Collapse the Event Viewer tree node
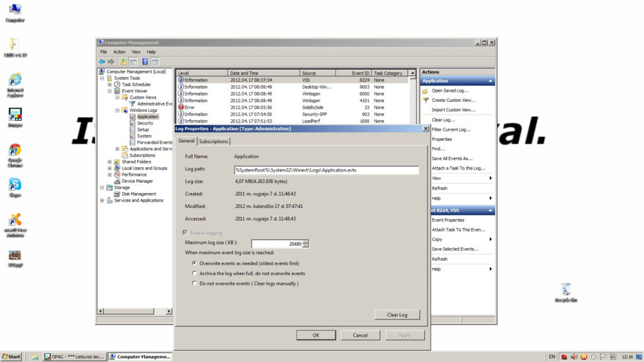The width and height of the screenshot is (644, 362). [109, 91]
